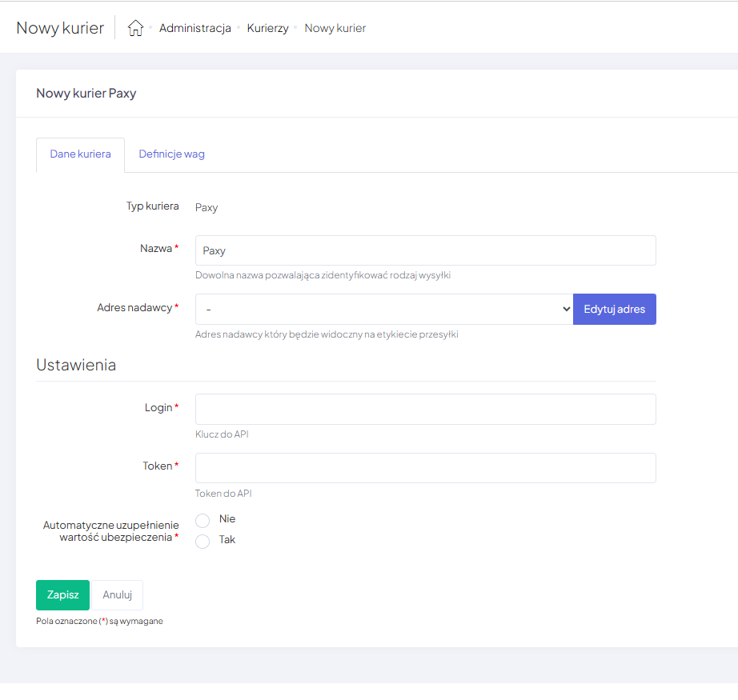Switch to the Dane kuriera tab

pos(80,154)
